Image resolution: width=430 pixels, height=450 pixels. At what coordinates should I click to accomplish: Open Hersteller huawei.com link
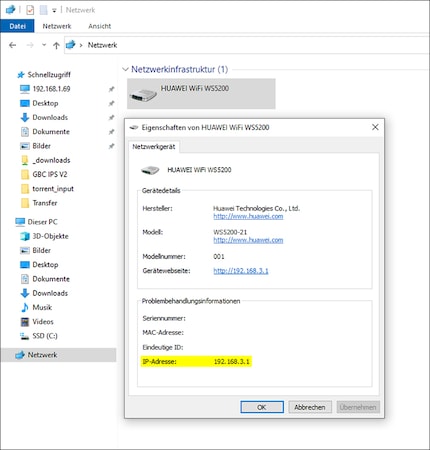pos(248,216)
